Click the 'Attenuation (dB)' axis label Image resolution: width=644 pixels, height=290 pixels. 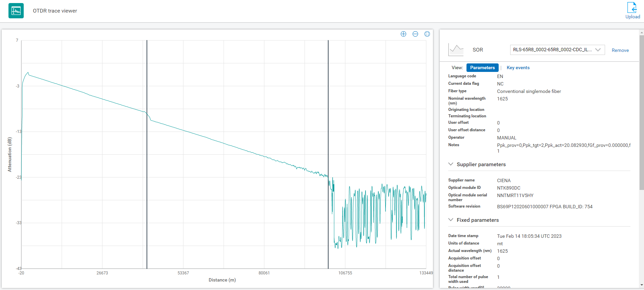10,154
